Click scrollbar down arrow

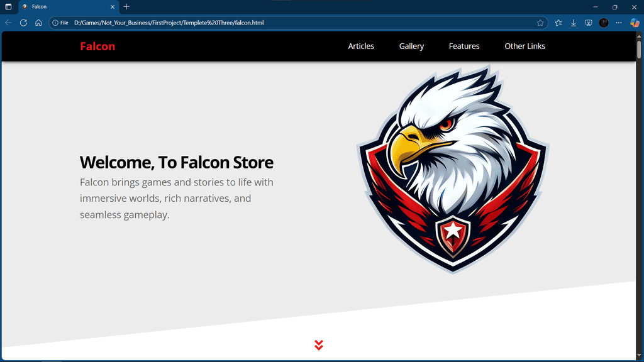[x=639, y=356]
